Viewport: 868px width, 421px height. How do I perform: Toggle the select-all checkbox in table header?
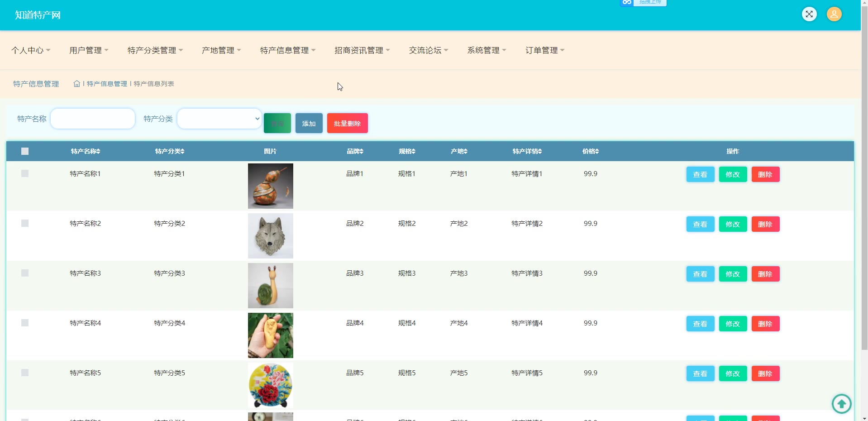(x=25, y=151)
